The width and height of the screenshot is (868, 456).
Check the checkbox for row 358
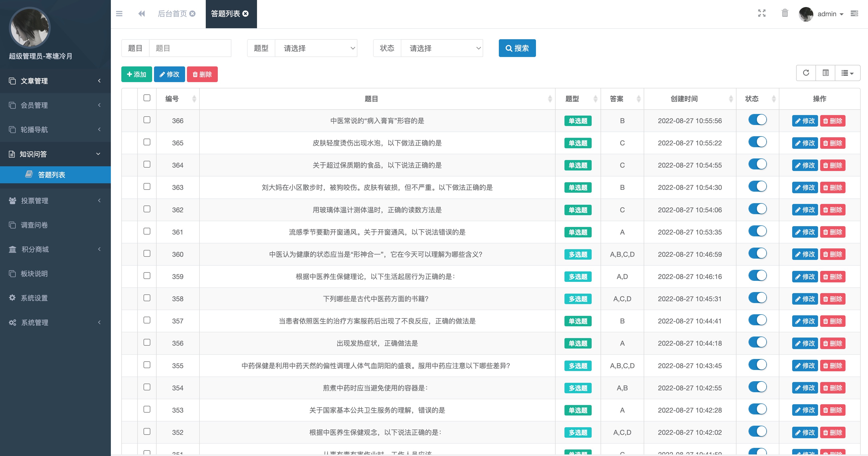(147, 298)
